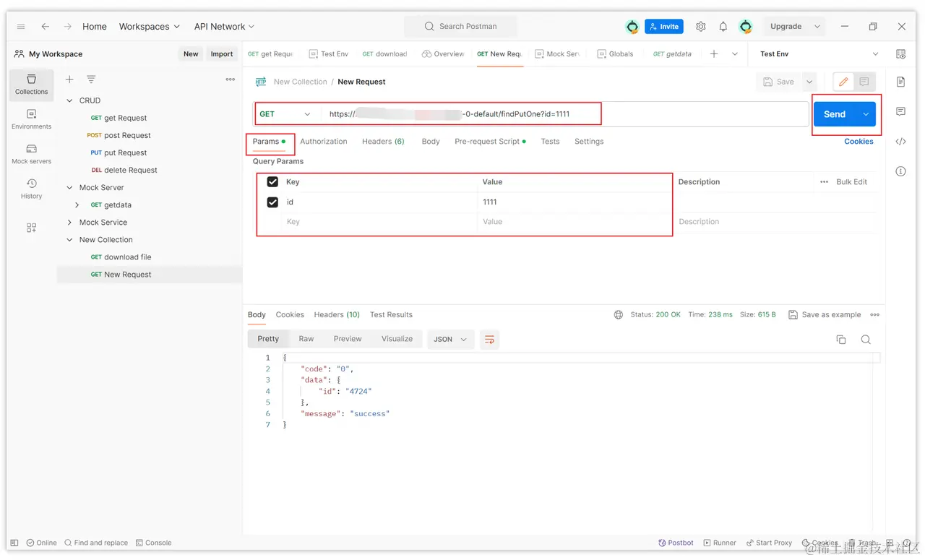The image size is (925, 560).
Task: Switch to the Authorization tab
Action: click(323, 142)
